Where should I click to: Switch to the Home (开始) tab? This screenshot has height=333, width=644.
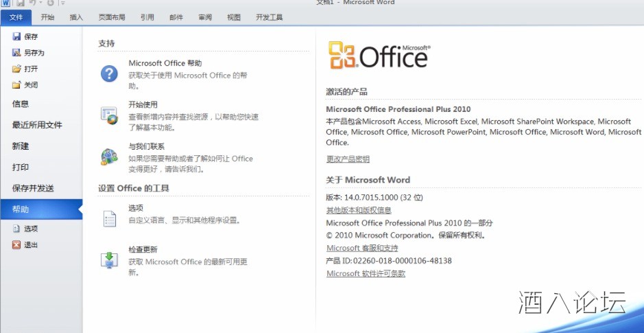(47, 17)
